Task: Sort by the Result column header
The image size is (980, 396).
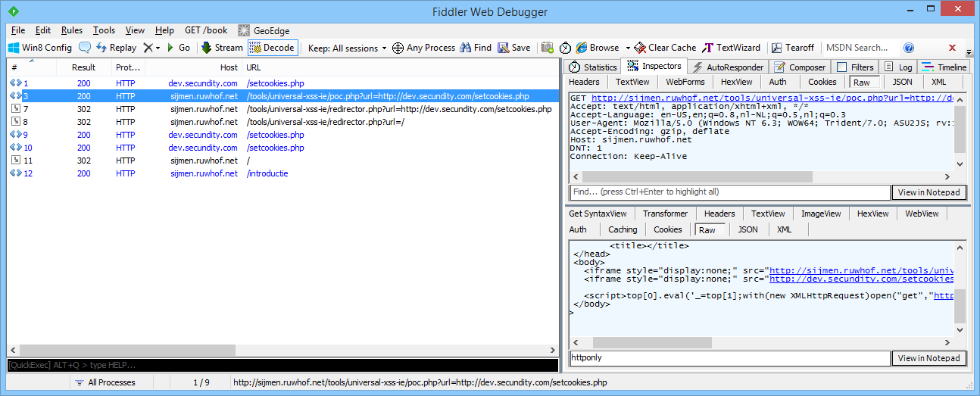Action: point(84,67)
